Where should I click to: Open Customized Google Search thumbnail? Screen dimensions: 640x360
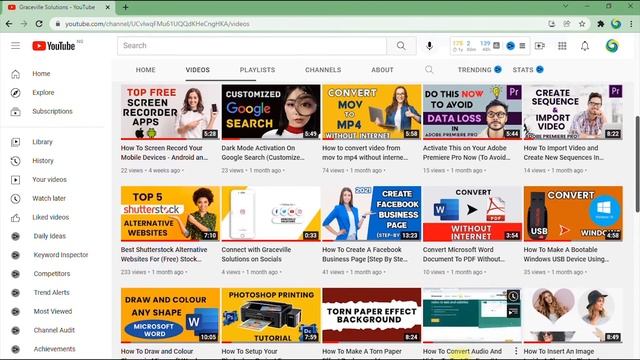click(271, 112)
